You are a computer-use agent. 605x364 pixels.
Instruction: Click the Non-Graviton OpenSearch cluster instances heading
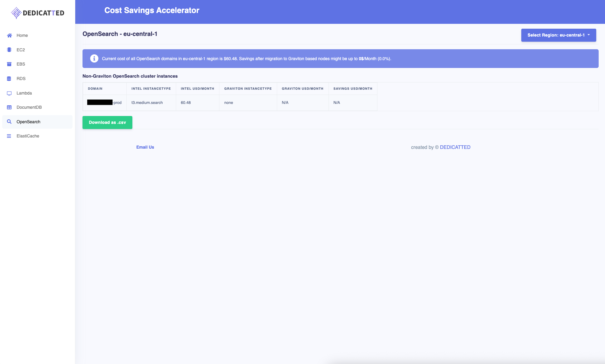(x=130, y=76)
